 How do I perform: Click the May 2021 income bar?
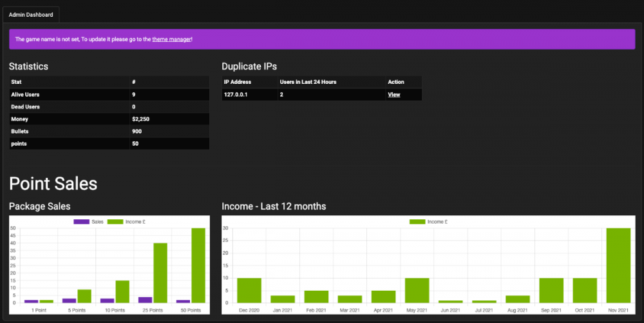pyautogui.click(x=417, y=290)
